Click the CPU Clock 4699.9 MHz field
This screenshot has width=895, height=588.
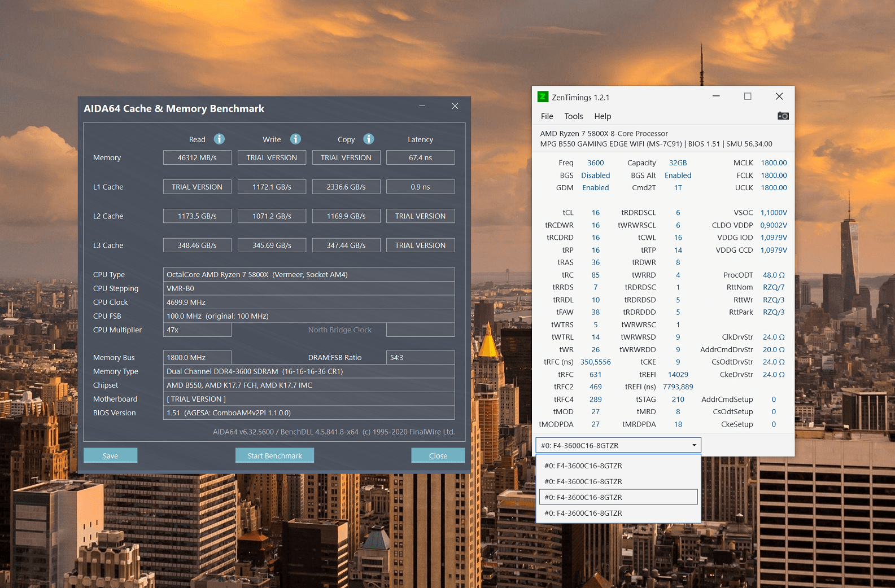coord(309,302)
